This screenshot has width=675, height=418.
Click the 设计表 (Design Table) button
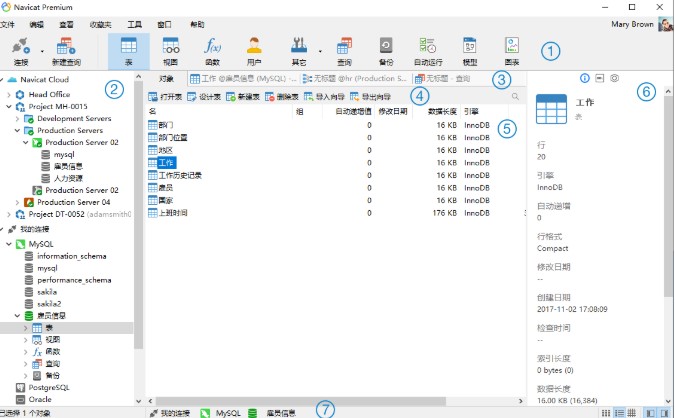click(x=205, y=96)
